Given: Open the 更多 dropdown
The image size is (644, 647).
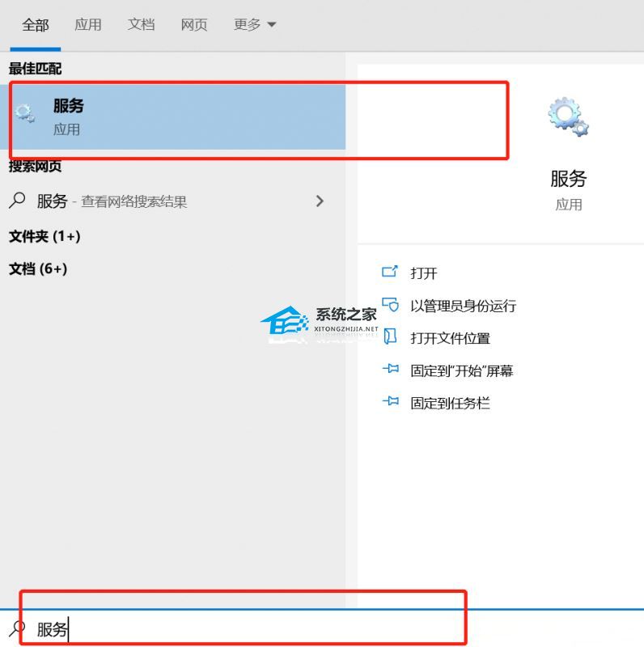Looking at the screenshot, I should [255, 25].
